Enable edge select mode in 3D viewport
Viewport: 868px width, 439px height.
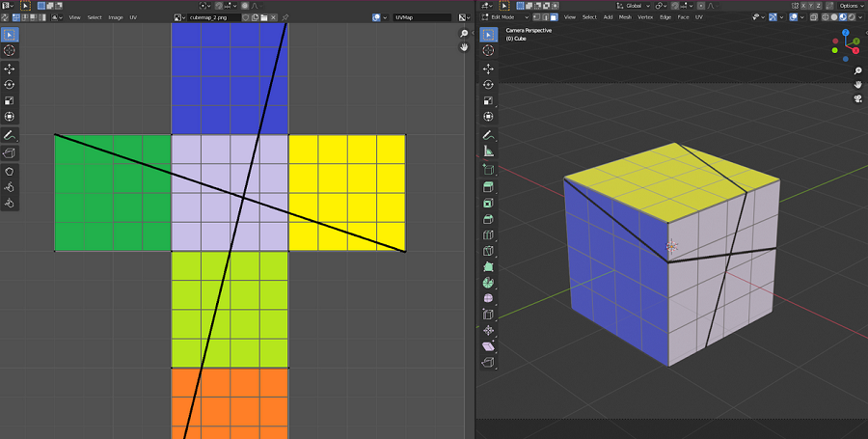[545, 17]
